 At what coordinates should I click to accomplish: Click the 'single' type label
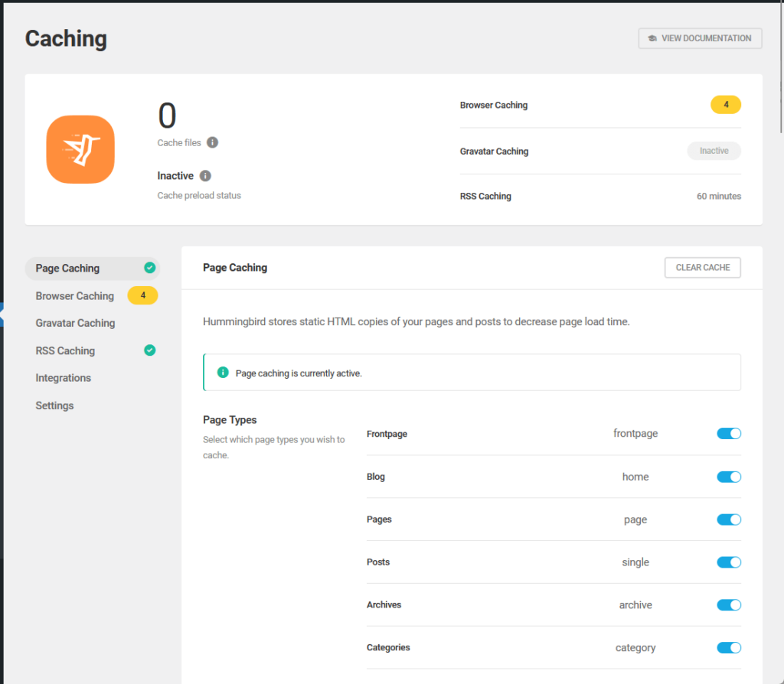pos(635,562)
